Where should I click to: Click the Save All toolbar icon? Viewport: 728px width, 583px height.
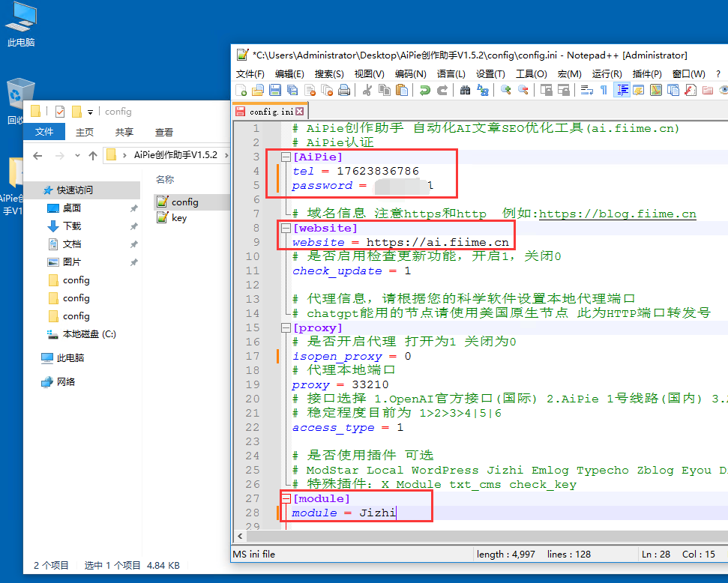click(x=292, y=90)
